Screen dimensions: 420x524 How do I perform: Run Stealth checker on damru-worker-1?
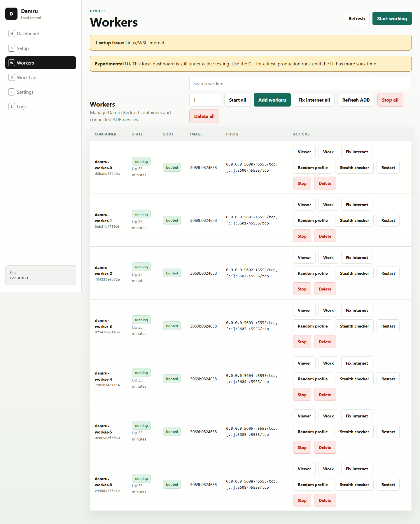point(354,220)
